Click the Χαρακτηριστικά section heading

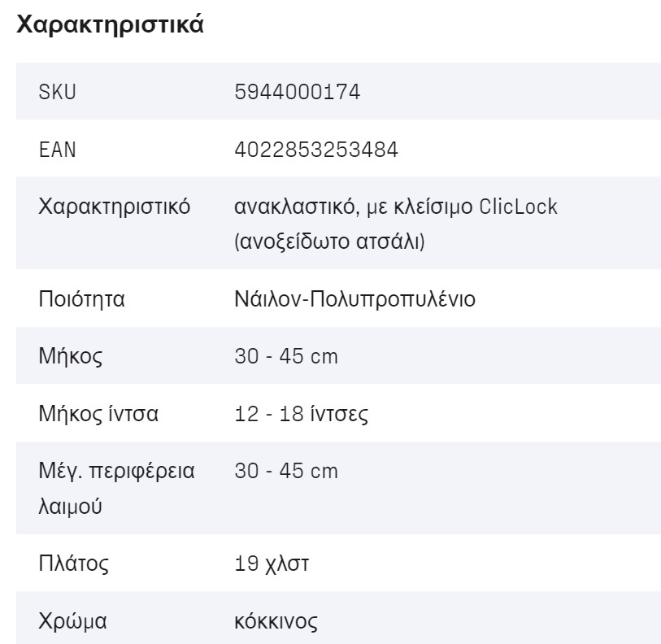(110, 25)
